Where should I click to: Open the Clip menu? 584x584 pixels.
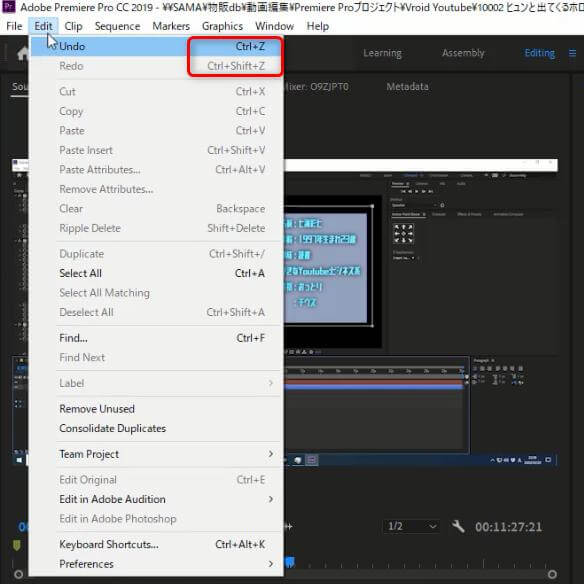73,26
